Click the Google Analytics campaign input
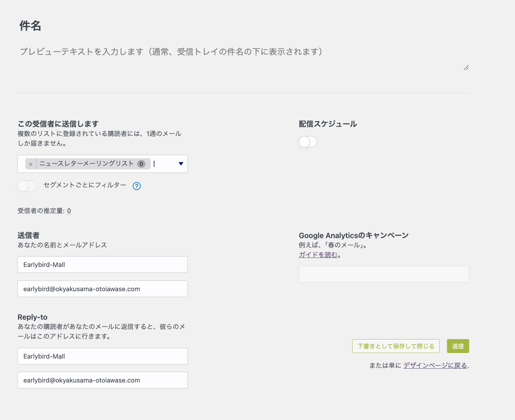The height and width of the screenshot is (420, 515). (384, 274)
